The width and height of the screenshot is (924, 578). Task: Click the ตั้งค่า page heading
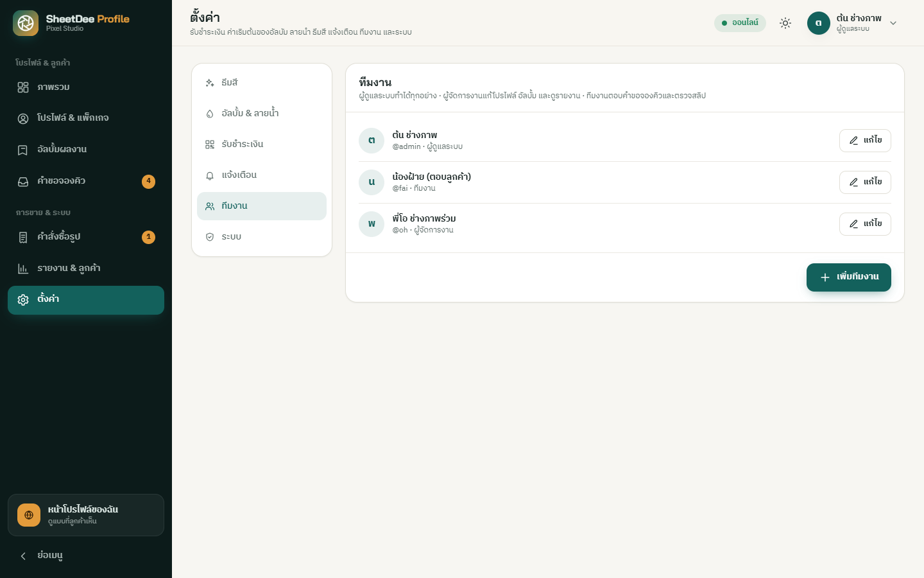205,17
